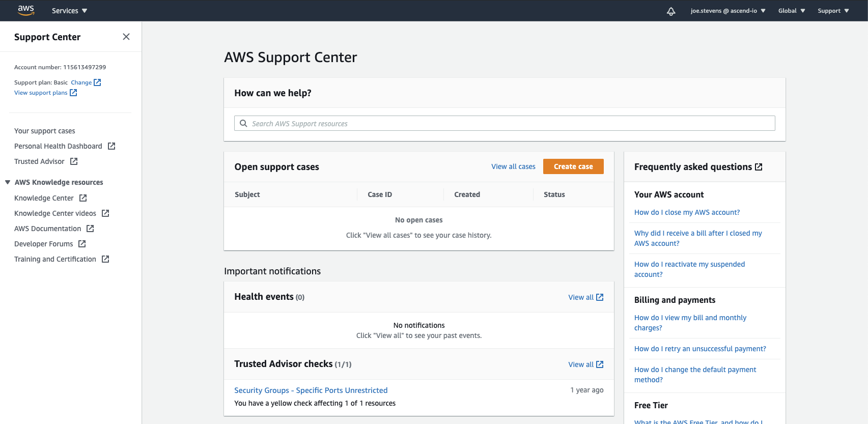The height and width of the screenshot is (424, 868).
Task: Open How do I view my bill FAQ
Action: point(690,323)
